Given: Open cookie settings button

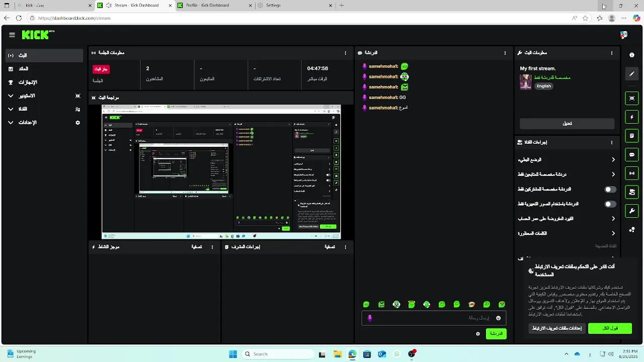Looking at the screenshot, I should 556,328.
